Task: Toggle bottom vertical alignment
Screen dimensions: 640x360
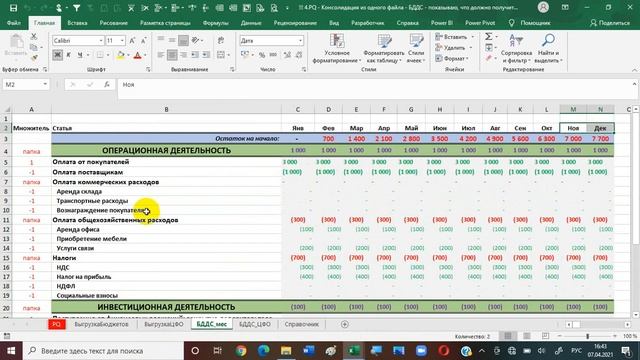Action: pos(184,40)
